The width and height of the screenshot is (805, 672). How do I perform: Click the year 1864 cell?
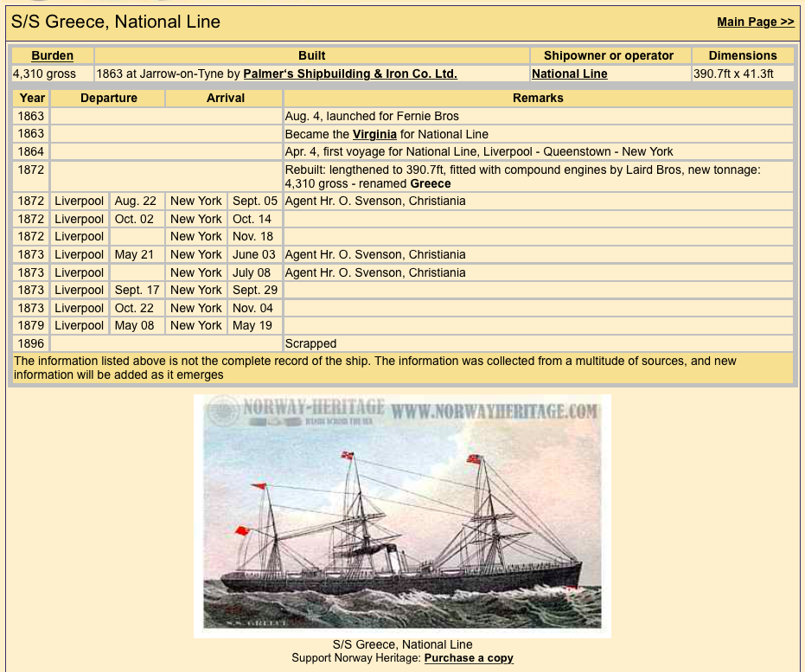click(31, 152)
